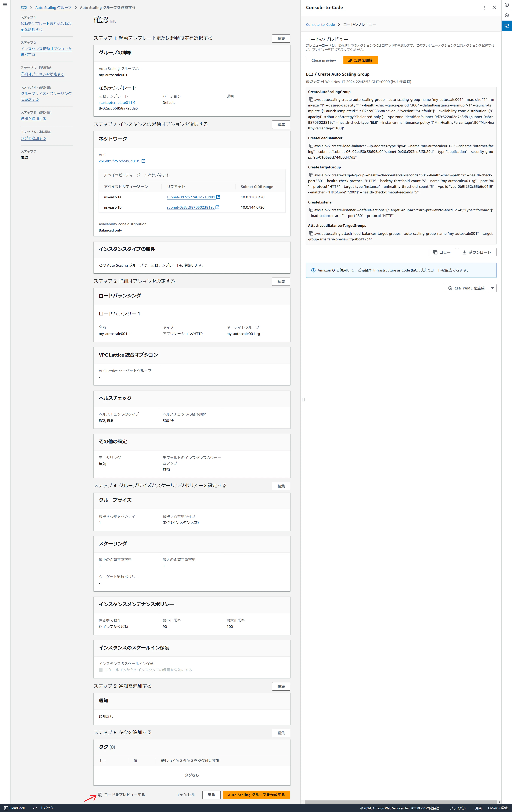Go to EC2 in the breadcrumb
This screenshot has width=512, height=812.
(x=24, y=8)
